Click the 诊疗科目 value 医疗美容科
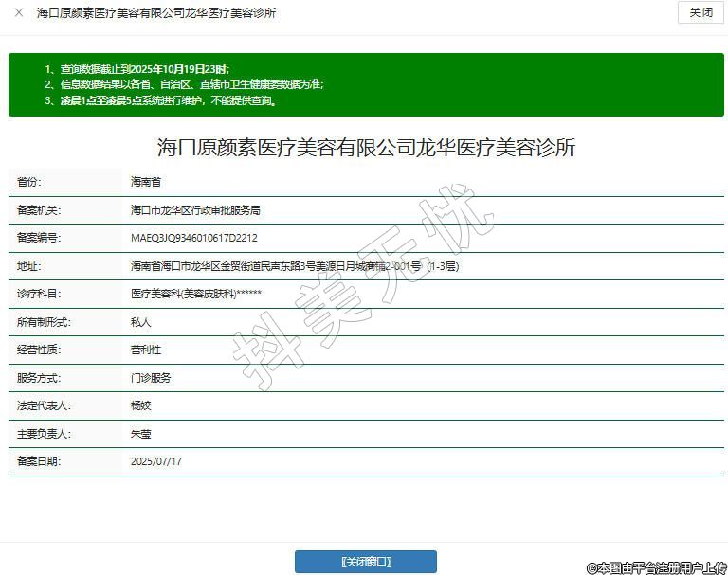Screen dimensions: 728x575 click(196, 295)
